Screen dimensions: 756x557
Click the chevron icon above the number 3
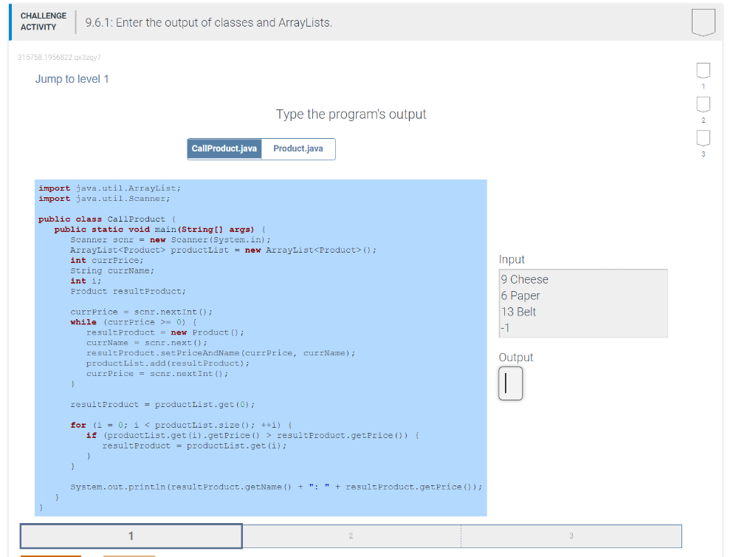[703, 138]
